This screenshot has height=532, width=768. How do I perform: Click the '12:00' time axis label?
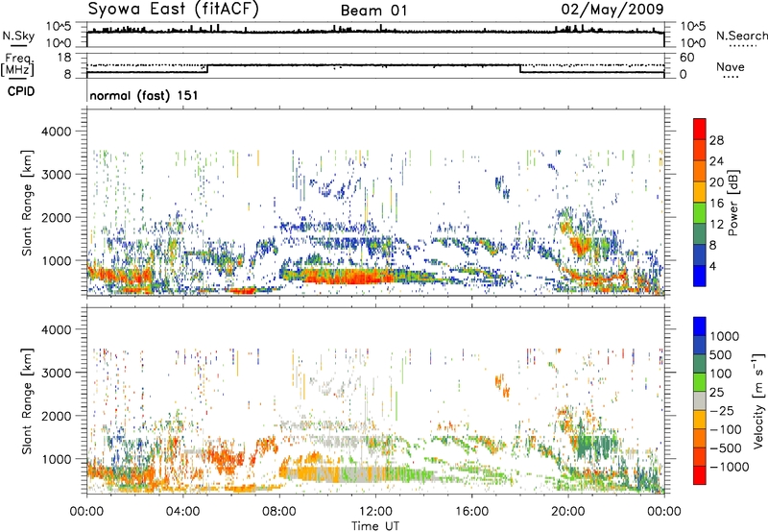[375, 512]
